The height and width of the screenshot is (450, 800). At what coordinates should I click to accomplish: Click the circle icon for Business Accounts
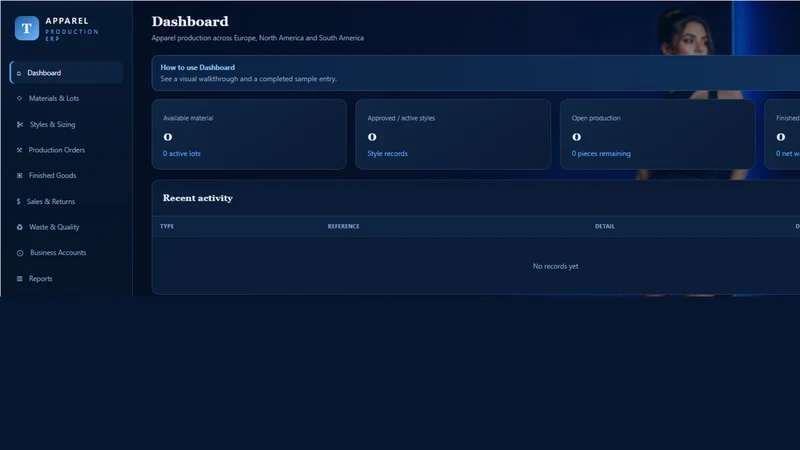tap(20, 253)
